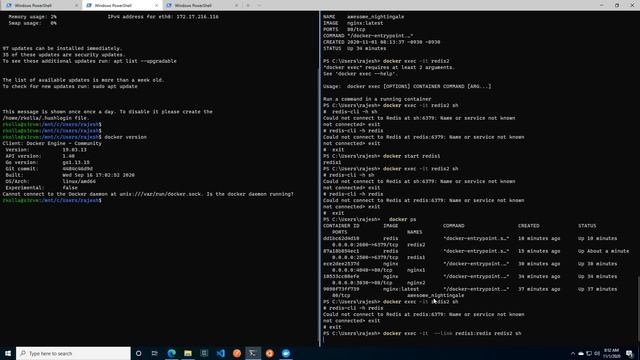Viewport: 640px width, 360px height.
Task: Minimize the Windows Terminal window
Action: [x=602, y=5]
